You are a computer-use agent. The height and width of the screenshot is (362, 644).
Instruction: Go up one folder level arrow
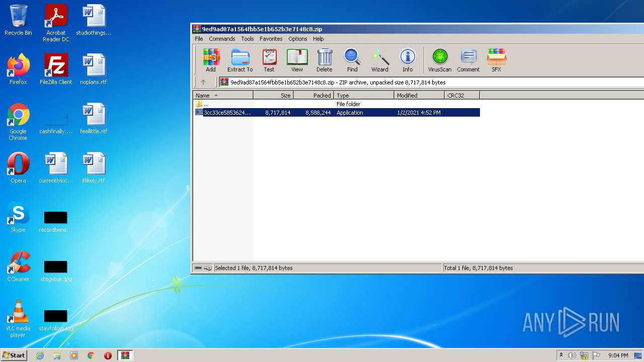point(203,82)
